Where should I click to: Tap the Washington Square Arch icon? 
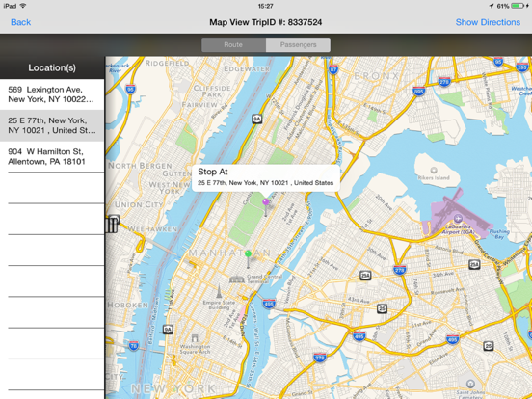coord(195,338)
